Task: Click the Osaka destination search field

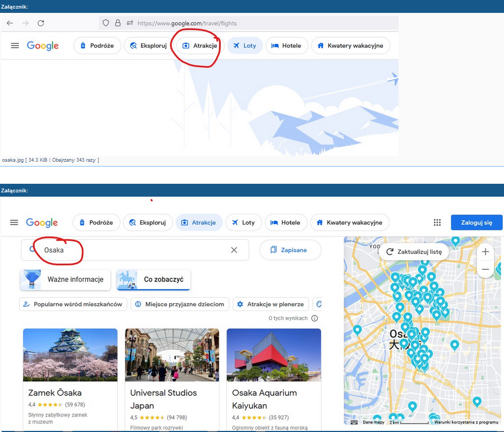Action: [135, 250]
